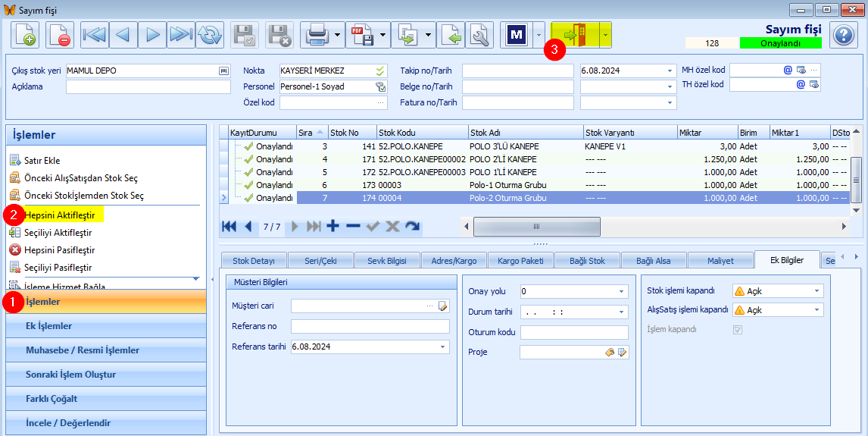The width and height of the screenshot is (868, 436).
Task: Switch to the Bağlı Stok tab
Action: pyautogui.click(x=587, y=260)
